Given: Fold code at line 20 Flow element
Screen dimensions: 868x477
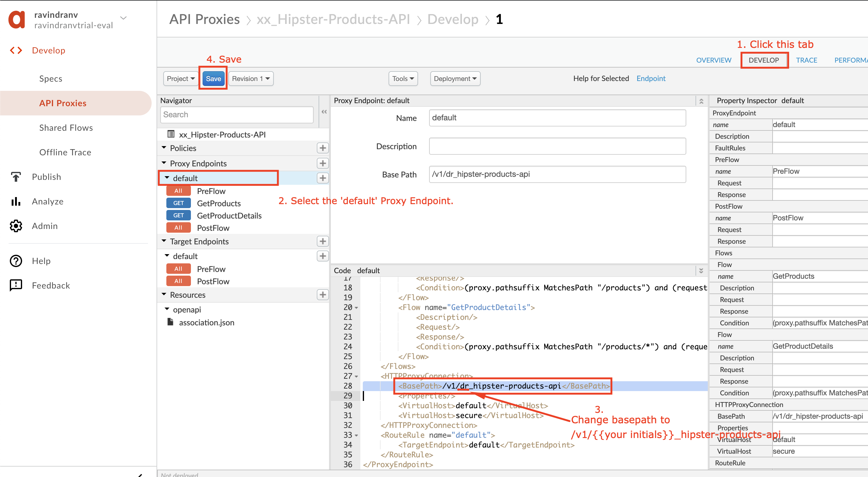Looking at the screenshot, I should click(x=357, y=308).
